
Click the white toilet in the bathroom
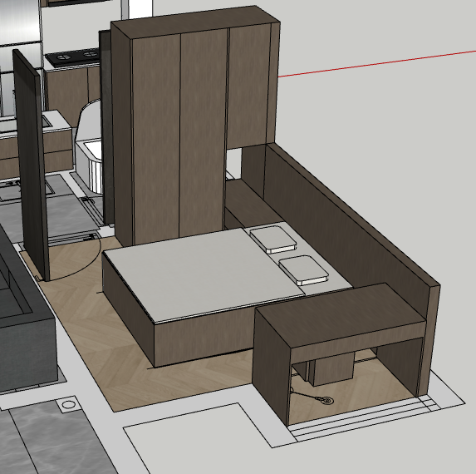pos(89,146)
